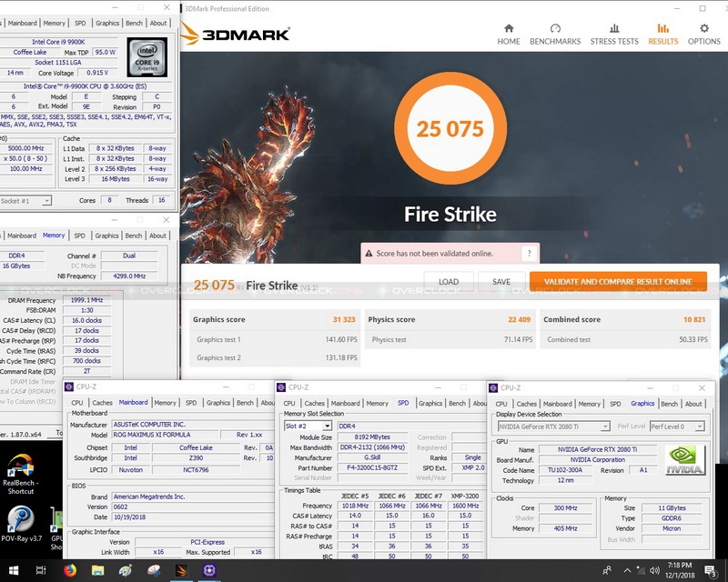728x582 pixels.
Task: Switch to 3DMark via its taskbar icon
Action: 181,570
